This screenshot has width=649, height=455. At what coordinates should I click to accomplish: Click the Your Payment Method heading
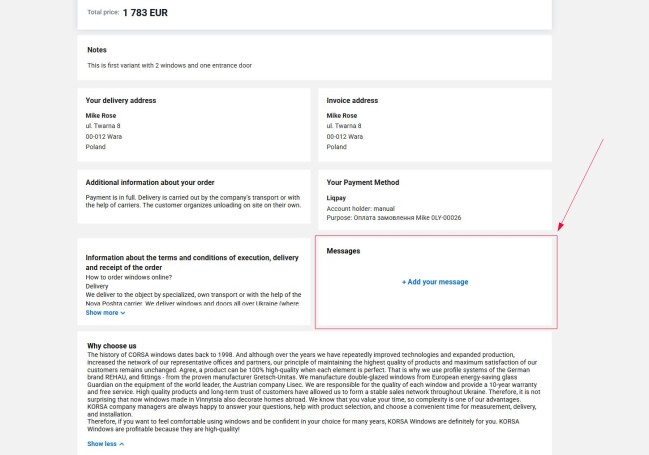(362, 182)
